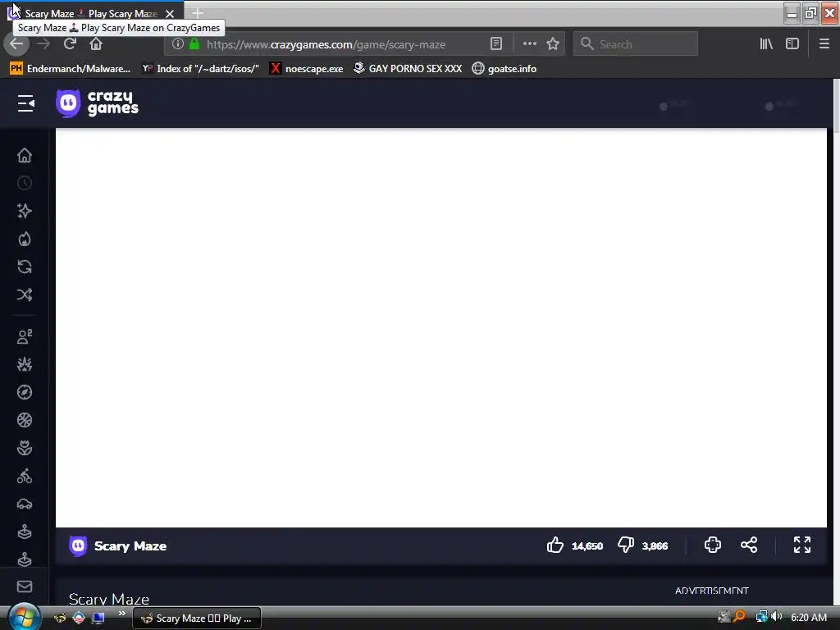Like Scary Maze with thumbs up
This screenshot has height=630, width=840.
[x=555, y=546]
